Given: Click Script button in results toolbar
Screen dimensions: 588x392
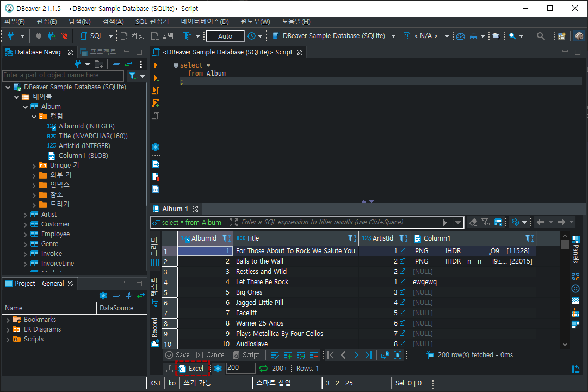Looking at the screenshot, I should (x=246, y=355).
